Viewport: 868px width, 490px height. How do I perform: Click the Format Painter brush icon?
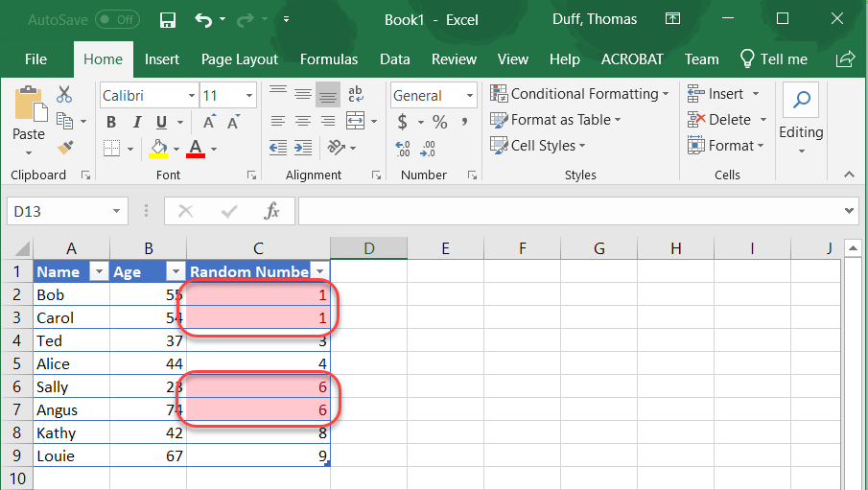[65, 147]
